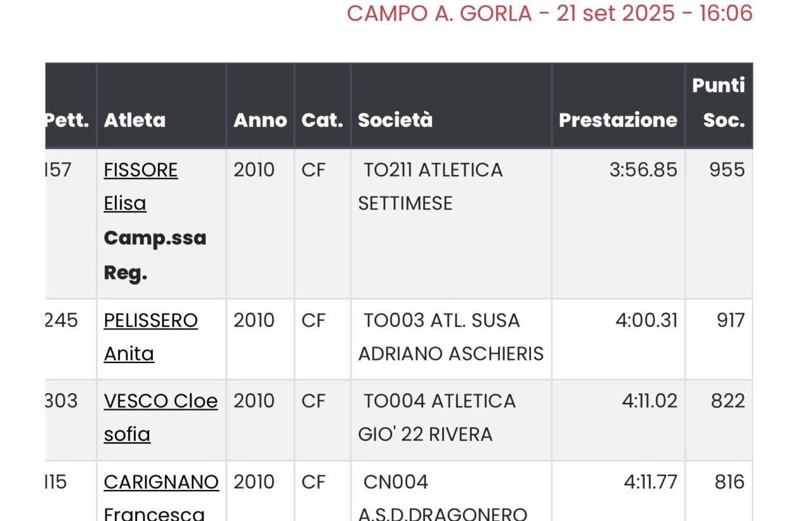Image resolution: width=812 pixels, height=521 pixels.
Task: Open athlete link FISSORE Elisa
Action: click(140, 170)
